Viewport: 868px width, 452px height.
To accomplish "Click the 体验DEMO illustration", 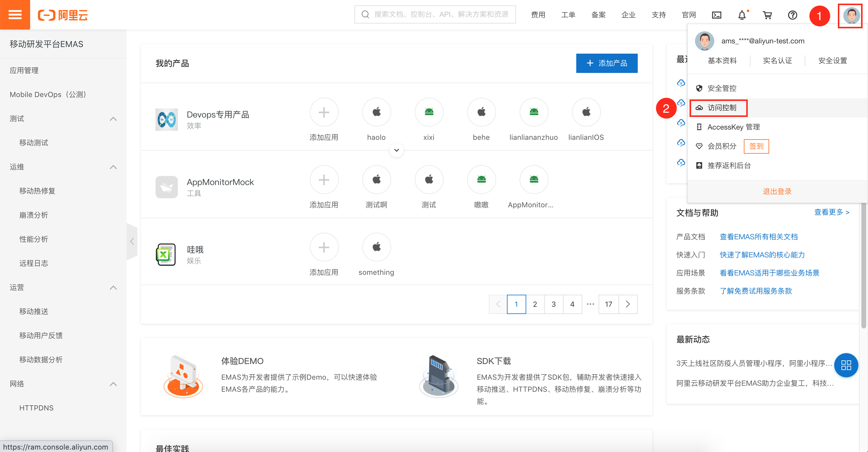I will pyautogui.click(x=183, y=376).
